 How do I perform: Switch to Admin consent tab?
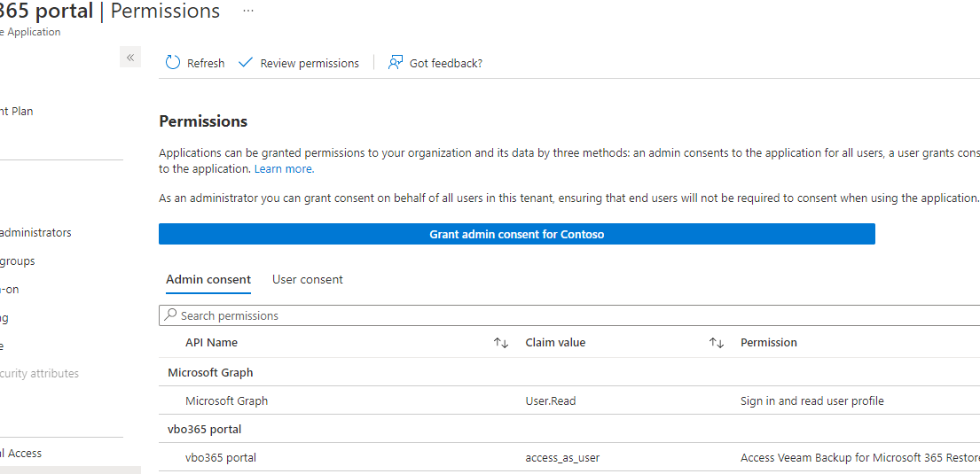point(208,279)
